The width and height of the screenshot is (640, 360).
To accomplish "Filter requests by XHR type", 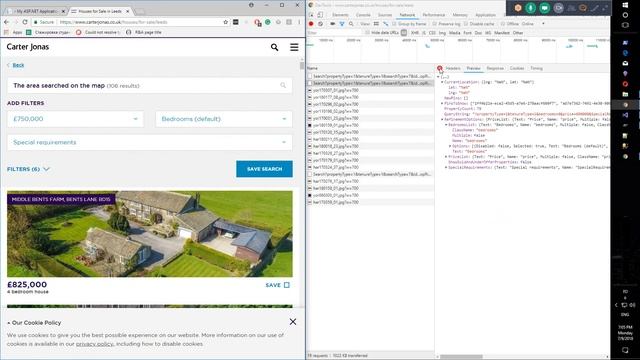I will (x=415, y=33).
